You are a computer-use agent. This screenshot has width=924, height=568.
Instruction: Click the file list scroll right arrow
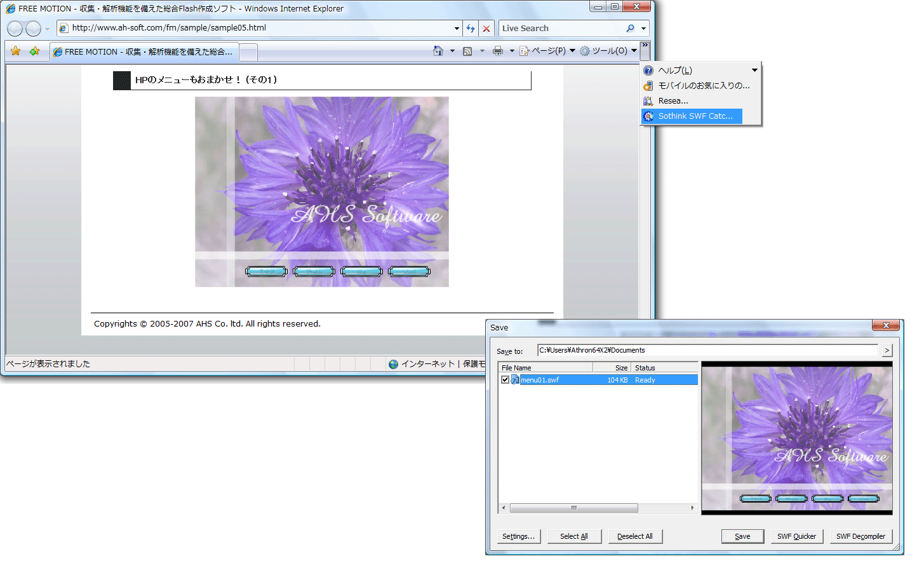pyautogui.click(x=693, y=508)
